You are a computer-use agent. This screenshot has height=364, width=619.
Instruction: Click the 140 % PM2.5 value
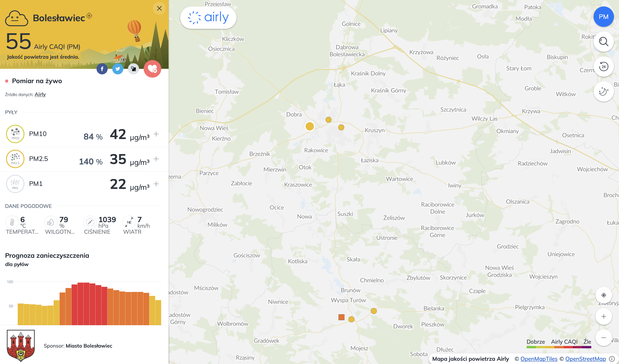[x=91, y=162]
